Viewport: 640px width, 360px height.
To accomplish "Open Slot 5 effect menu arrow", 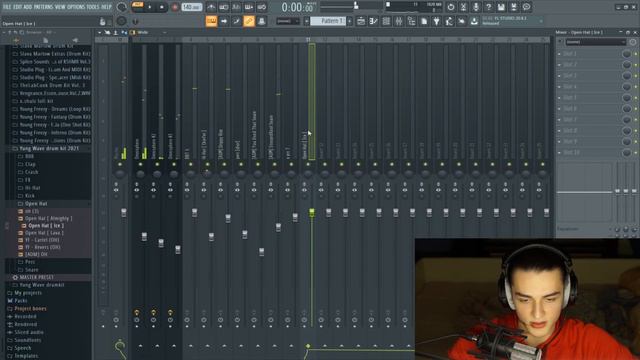I will tap(560, 98).
